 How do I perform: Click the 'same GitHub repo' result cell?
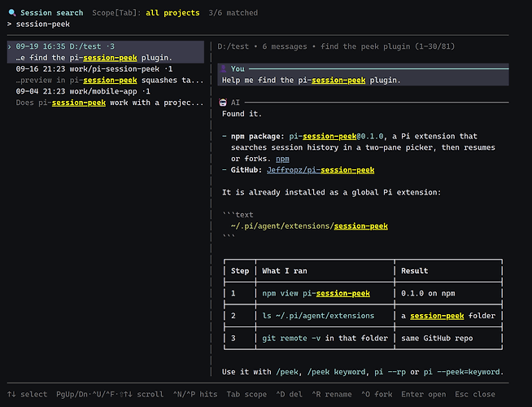click(x=437, y=338)
